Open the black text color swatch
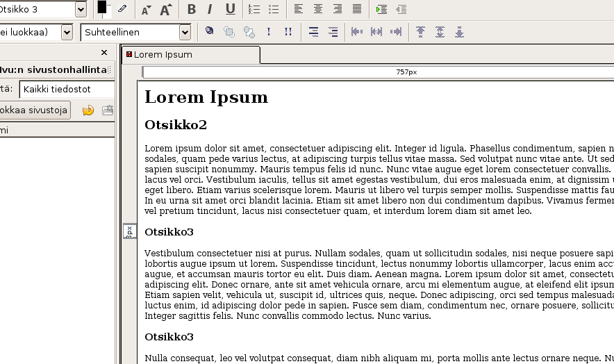 pos(102,8)
